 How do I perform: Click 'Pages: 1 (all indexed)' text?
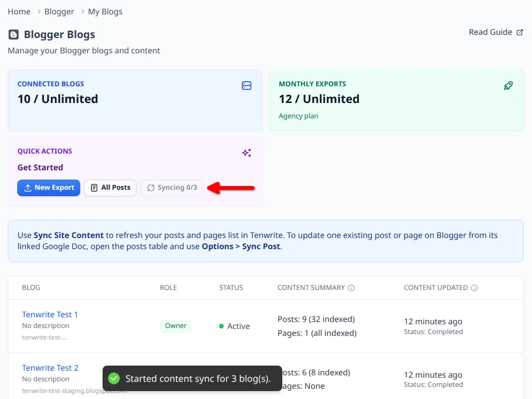(x=317, y=333)
